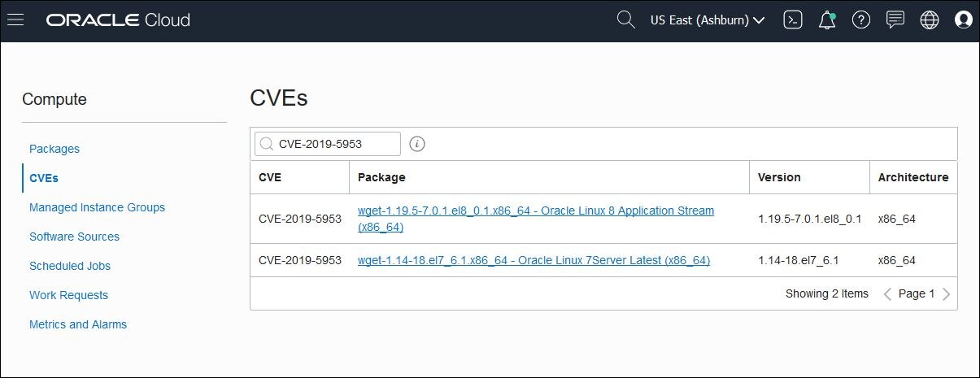Open the wget-1.14-18 Oracle Linux 7Server link
This screenshot has height=378, width=980.
click(x=534, y=260)
